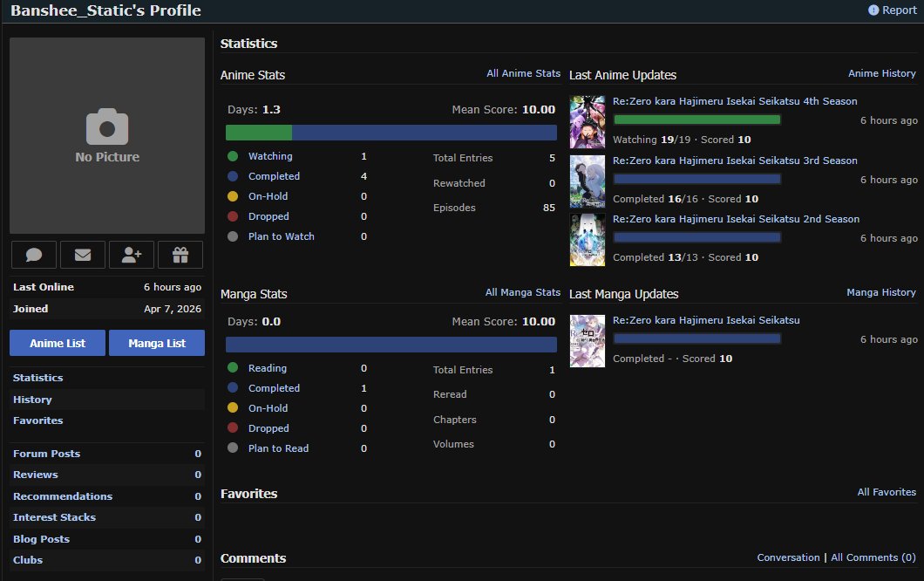924x581 pixels.
Task: Open the Manga List button
Action: (157, 343)
